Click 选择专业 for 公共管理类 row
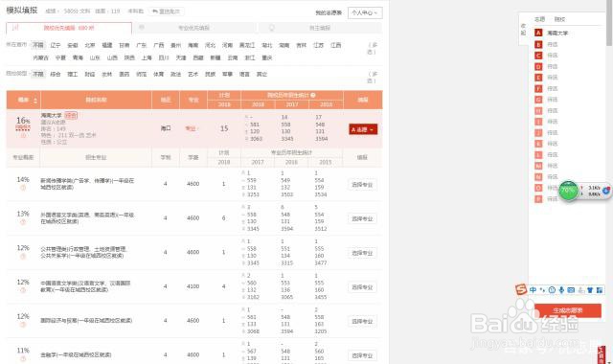This screenshot has height=364, width=613. click(x=362, y=253)
